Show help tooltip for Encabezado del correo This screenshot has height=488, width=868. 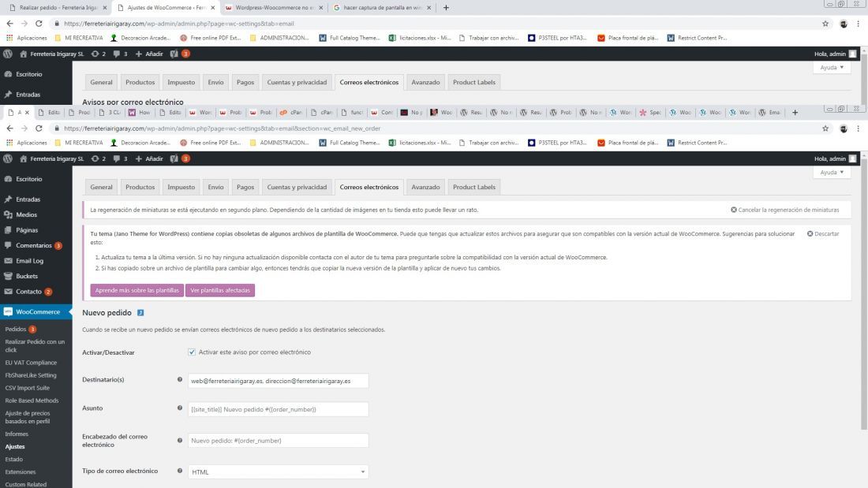[179, 441]
